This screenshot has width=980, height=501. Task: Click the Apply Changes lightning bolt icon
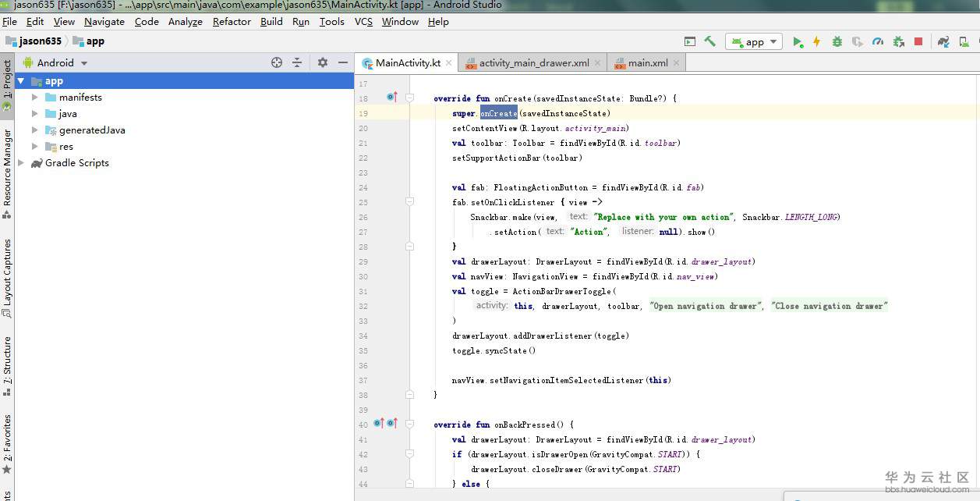(816, 41)
